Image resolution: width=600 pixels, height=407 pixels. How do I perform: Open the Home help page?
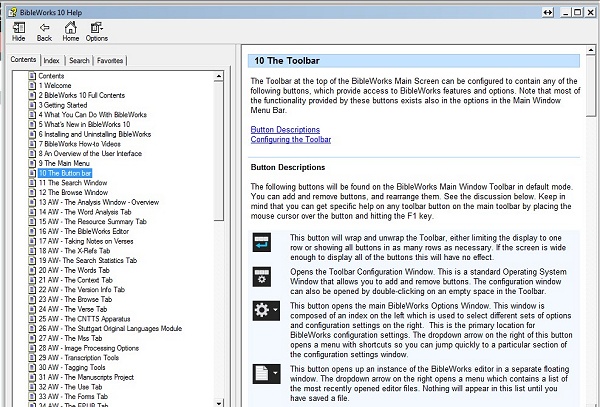pyautogui.click(x=70, y=32)
